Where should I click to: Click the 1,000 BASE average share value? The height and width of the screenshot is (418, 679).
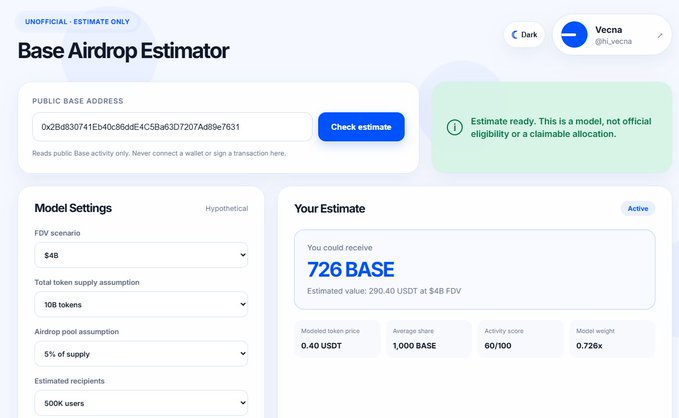[414, 346]
